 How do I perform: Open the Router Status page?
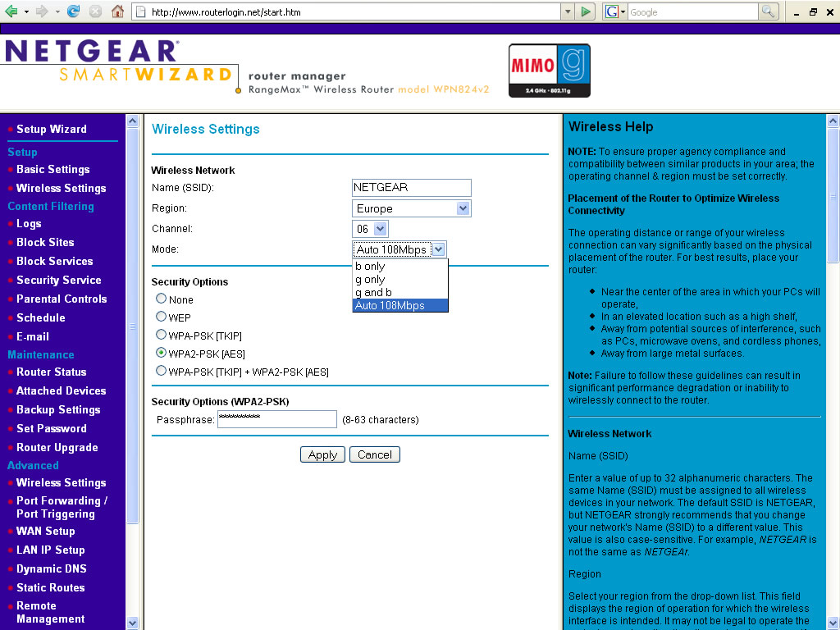point(52,372)
